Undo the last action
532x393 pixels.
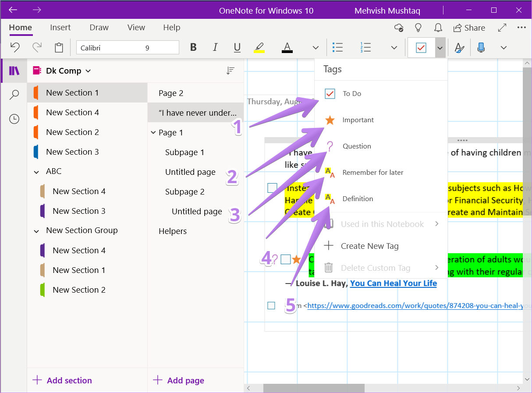[16, 47]
